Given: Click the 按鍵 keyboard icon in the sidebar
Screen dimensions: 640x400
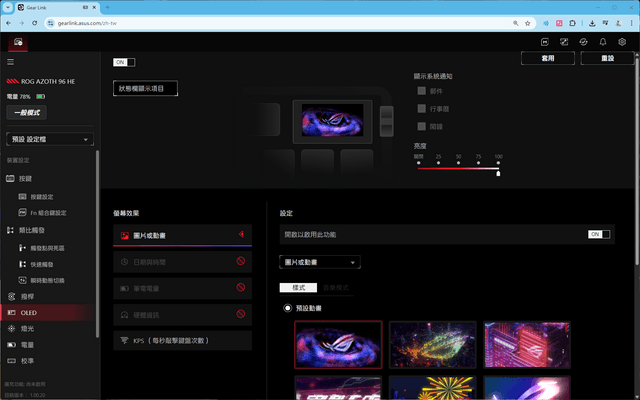Looking at the screenshot, I should click(x=11, y=179).
